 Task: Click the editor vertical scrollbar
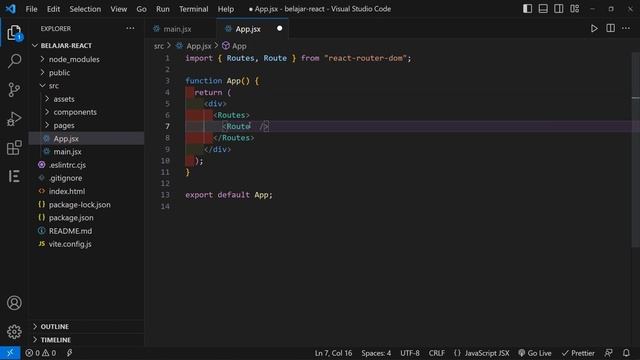(x=636, y=149)
